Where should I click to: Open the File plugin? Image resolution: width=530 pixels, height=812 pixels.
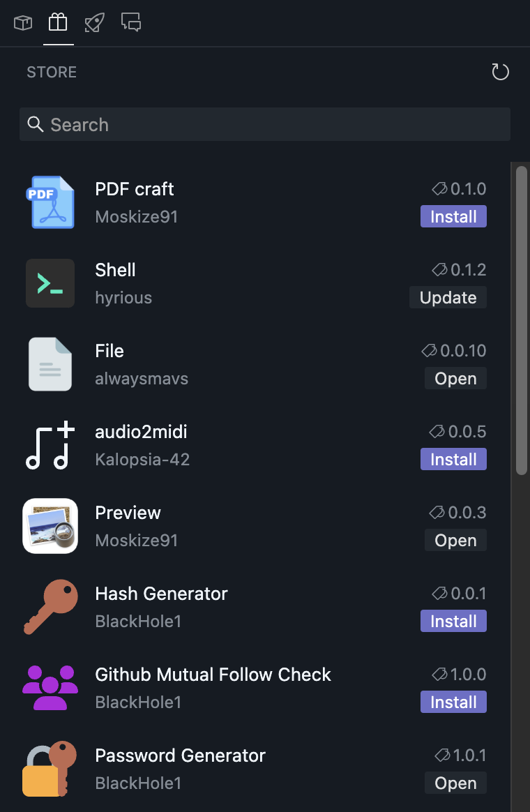tap(455, 379)
